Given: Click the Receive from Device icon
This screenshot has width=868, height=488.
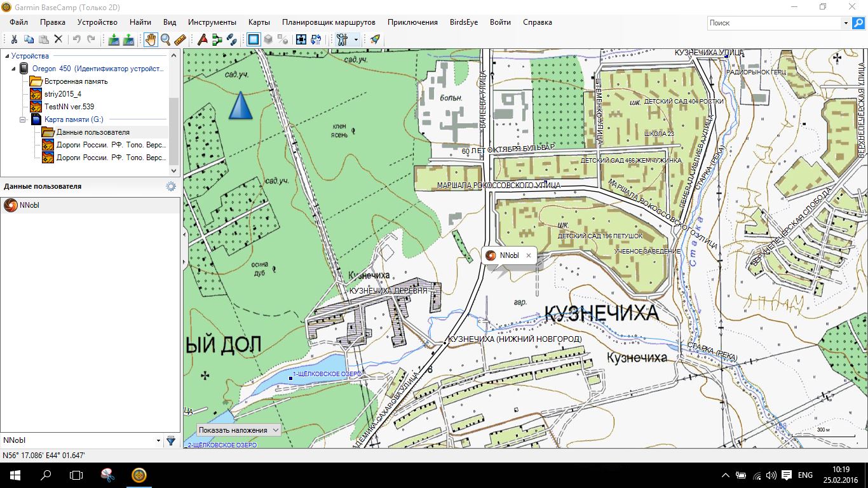Looking at the screenshot, I should click(128, 39).
